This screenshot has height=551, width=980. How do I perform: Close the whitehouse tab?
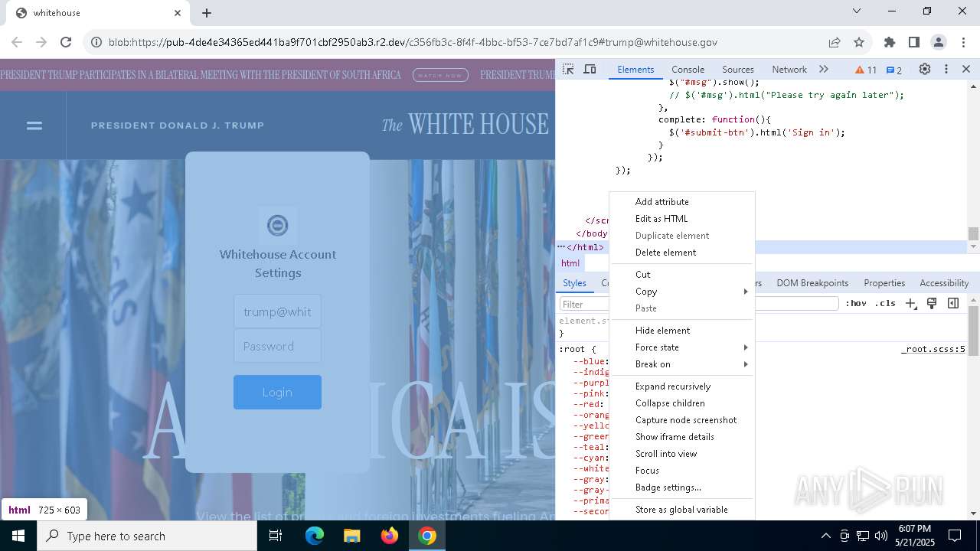pos(178,13)
